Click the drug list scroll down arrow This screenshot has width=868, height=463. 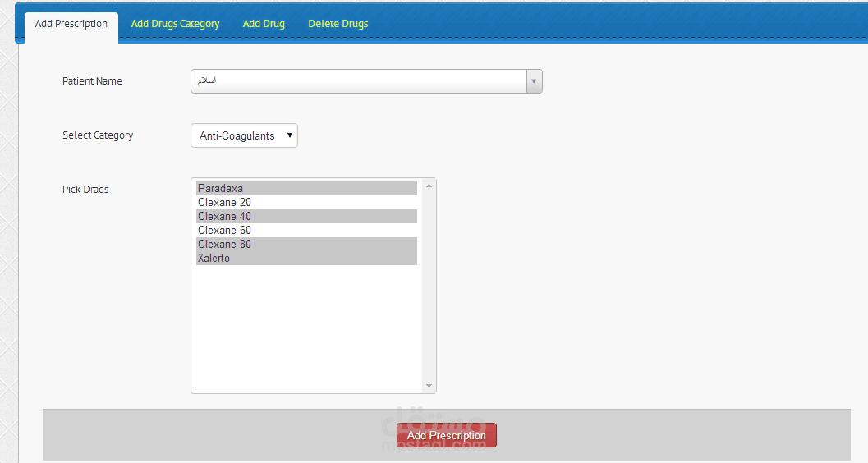click(x=429, y=386)
